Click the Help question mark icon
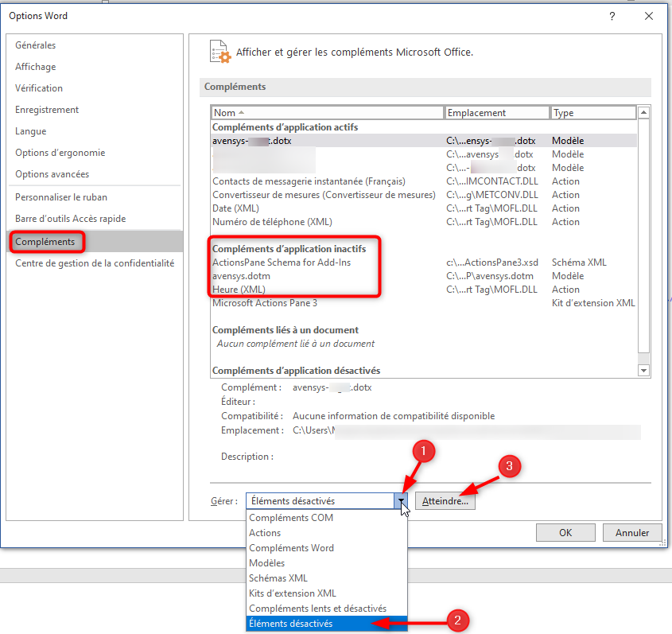This screenshot has width=672, height=634. point(612,16)
